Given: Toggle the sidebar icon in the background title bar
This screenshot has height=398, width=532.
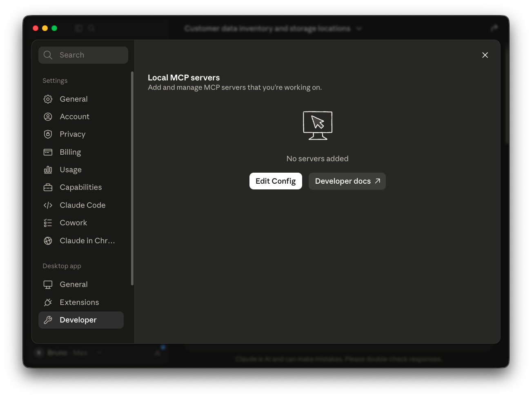Looking at the screenshot, I should pos(79,28).
